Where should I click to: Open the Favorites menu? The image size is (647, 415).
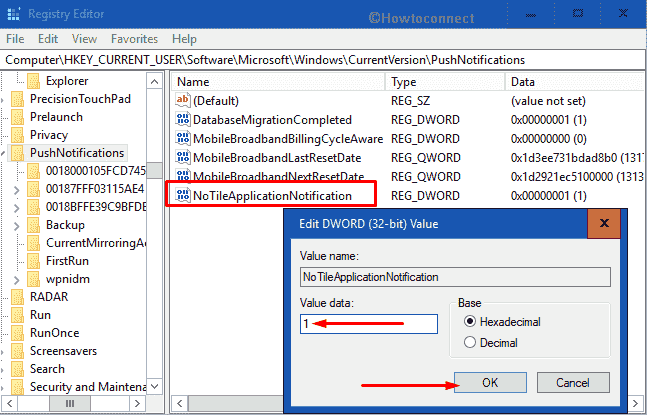pyautogui.click(x=134, y=38)
